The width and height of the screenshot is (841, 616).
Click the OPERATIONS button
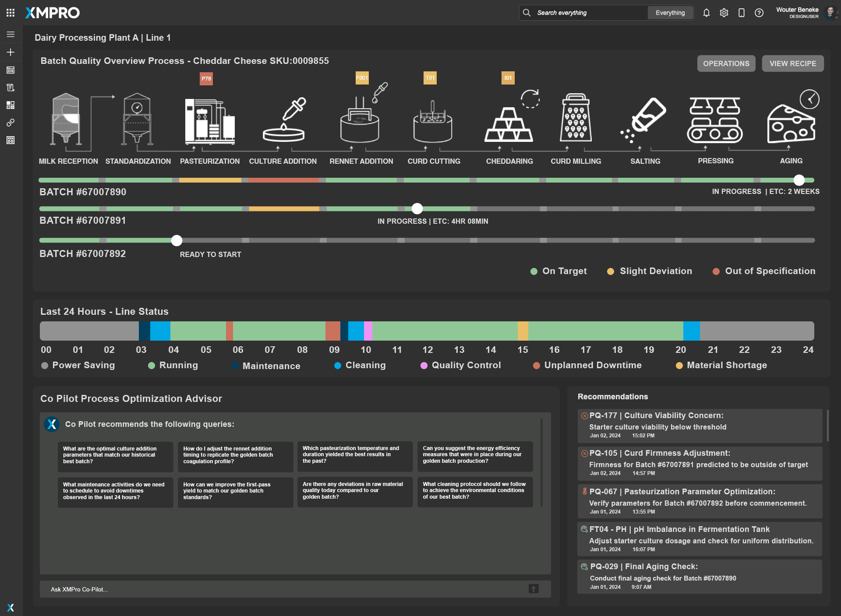[726, 63]
